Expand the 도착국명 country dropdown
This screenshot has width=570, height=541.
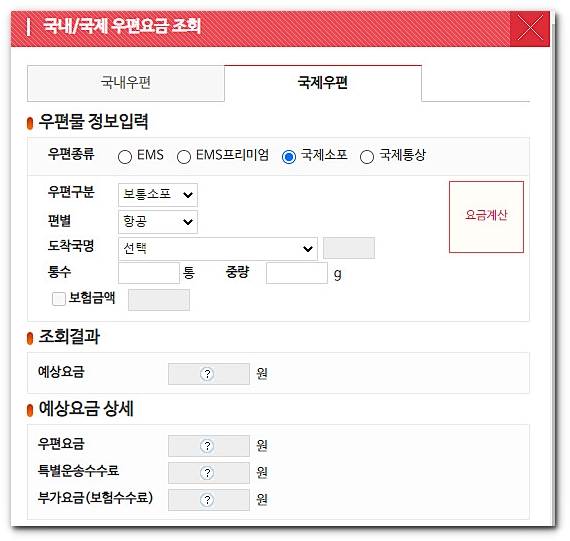pyautogui.click(x=218, y=249)
